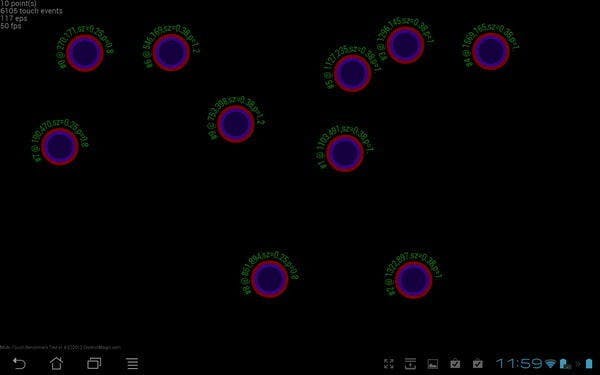Tap touch circle labeled #6
Viewport: 600px width, 375px height.
click(171, 52)
